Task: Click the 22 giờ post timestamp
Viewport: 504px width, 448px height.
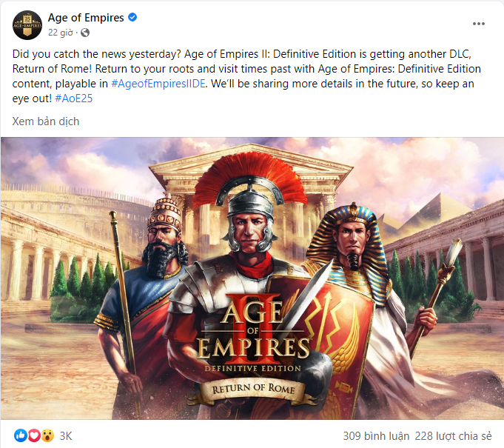Action: tap(61, 33)
